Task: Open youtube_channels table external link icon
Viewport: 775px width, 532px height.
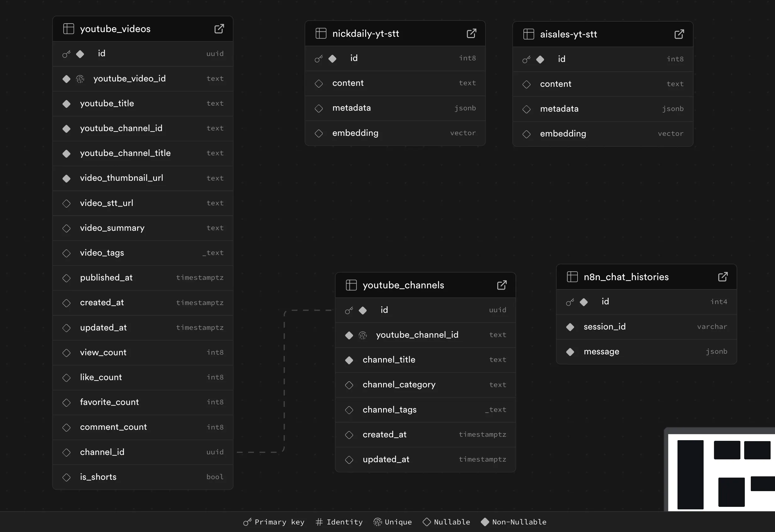Action: (502, 285)
